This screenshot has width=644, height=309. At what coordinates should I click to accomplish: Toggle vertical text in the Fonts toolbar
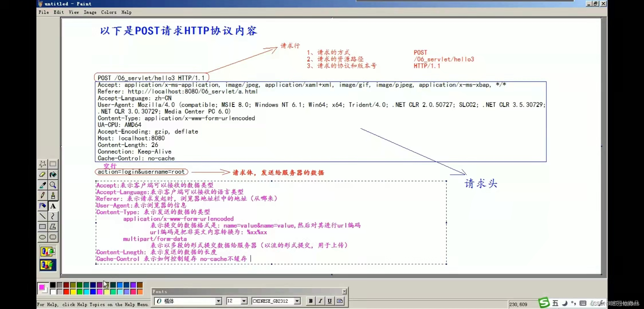pyautogui.click(x=340, y=301)
